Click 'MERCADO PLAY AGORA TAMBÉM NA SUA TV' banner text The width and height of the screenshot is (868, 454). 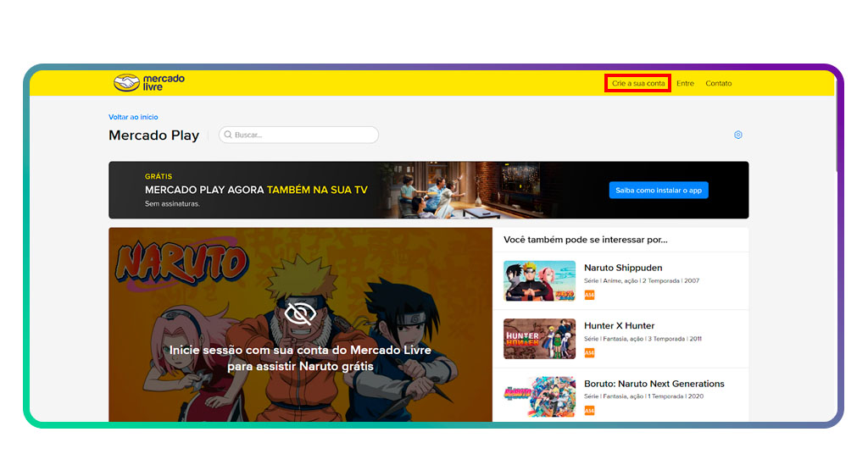point(256,190)
